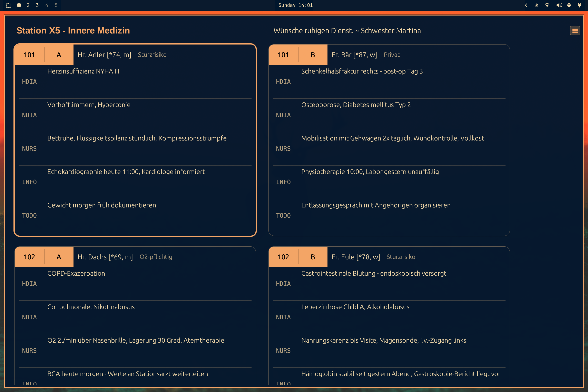Screen dimensions: 588x392
Task: Switch to the active workspace square indicator
Action: (19, 5)
